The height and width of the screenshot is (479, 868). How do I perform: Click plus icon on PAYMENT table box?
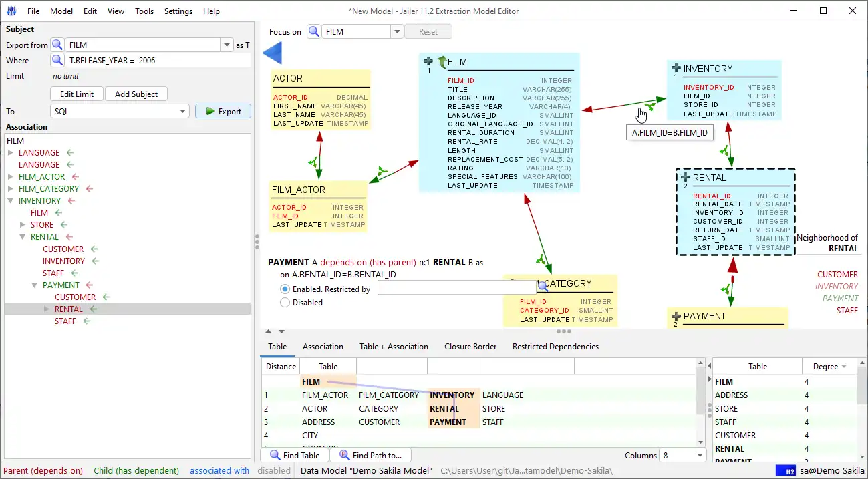676,315
